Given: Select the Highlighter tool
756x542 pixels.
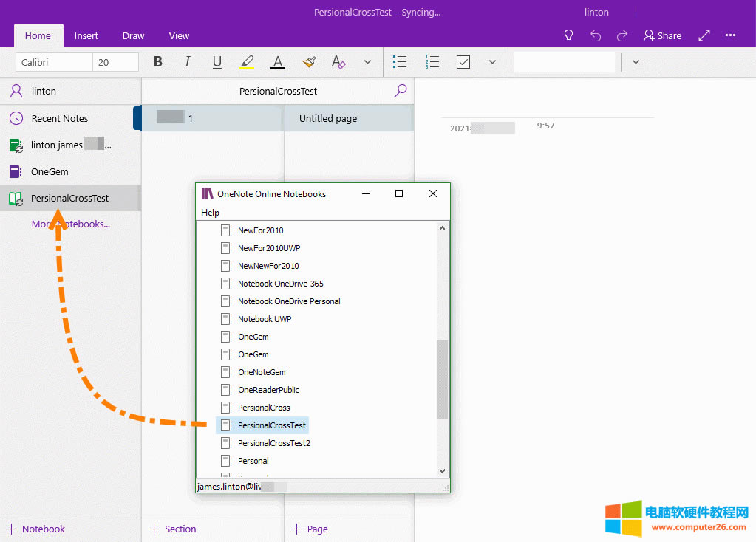Looking at the screenshot, I should pos(246,62).
